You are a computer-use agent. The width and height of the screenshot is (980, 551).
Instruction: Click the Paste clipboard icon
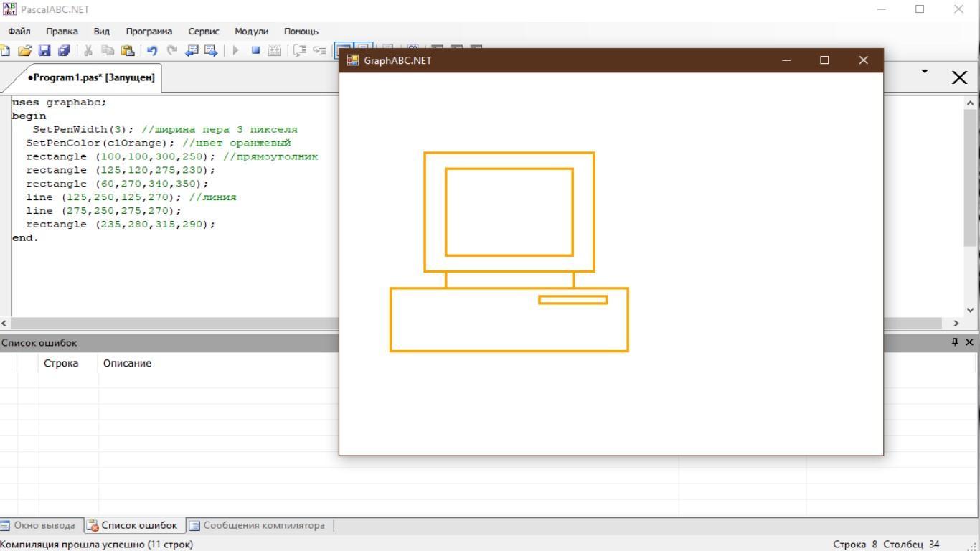(x=128, y=50)
